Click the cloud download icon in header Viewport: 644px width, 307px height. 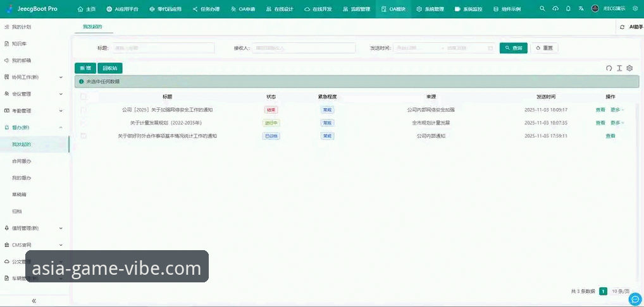click(x=555, y=9)
